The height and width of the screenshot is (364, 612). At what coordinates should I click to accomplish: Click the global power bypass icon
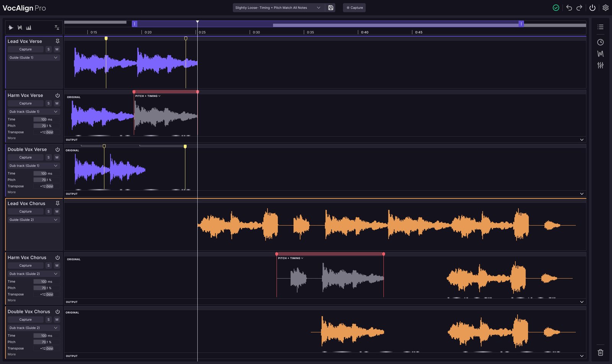click(592, 8)
